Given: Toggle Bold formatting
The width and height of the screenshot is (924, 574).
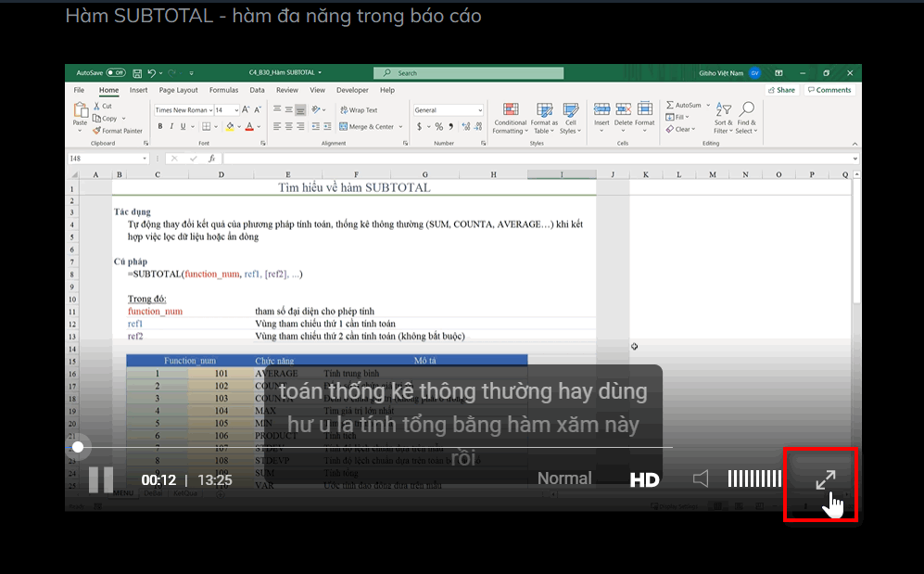Looking at the screenshot, I should click(x=159, y=126).
